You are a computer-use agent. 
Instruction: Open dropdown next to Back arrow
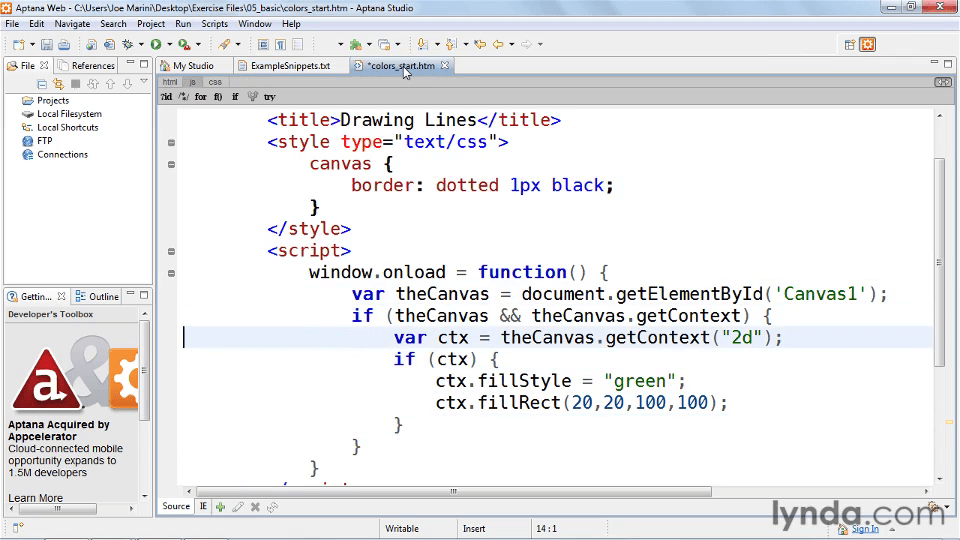pyautogui.click(x=512, y=45)
